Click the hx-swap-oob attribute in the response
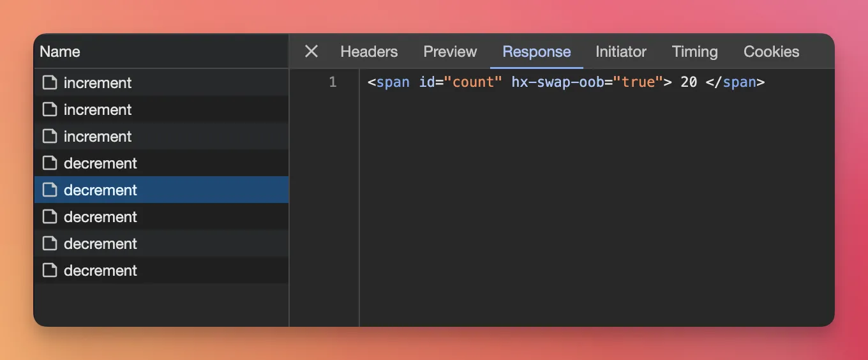The width and height of the screenshot is (868, 360). click(557, 82)
